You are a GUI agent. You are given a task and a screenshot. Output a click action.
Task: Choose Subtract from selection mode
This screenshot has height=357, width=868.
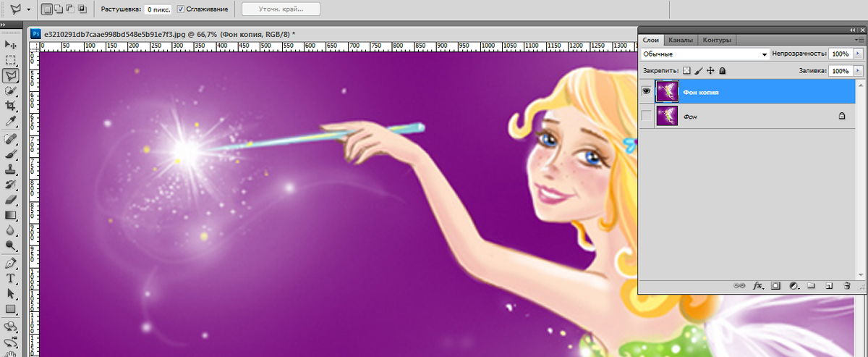[x=70, y=9]
